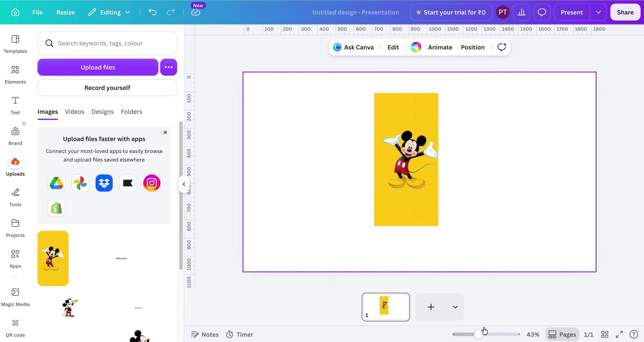Screen dimensions: 644x342
Task: Click Record yourself button
Action: coord(107,88)
